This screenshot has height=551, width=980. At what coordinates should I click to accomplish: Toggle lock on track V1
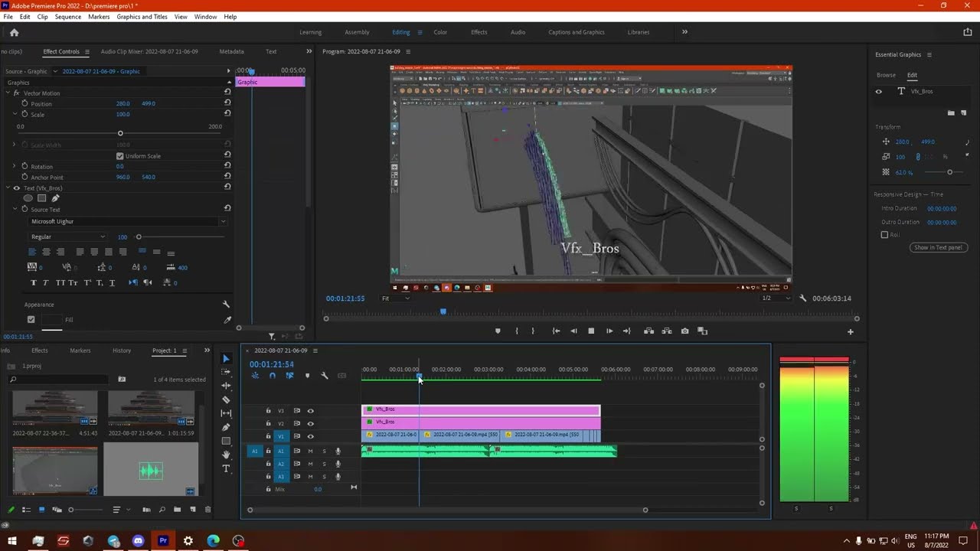[268, 436]
